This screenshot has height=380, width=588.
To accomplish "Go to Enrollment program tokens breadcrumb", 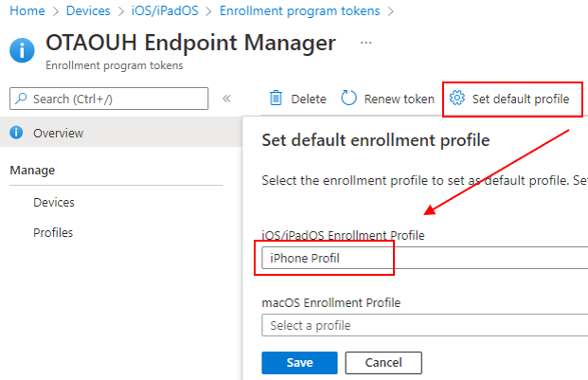I will tap(299, 10).
